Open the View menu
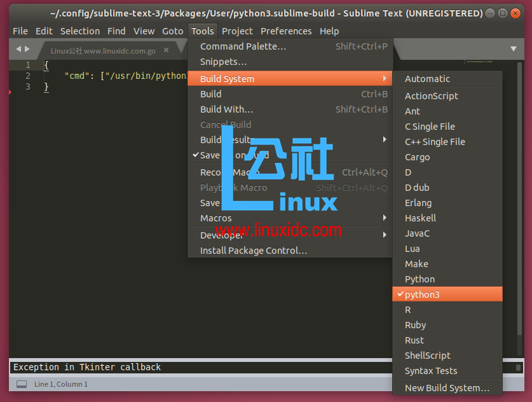532x402 pixels. click(144, 31)
